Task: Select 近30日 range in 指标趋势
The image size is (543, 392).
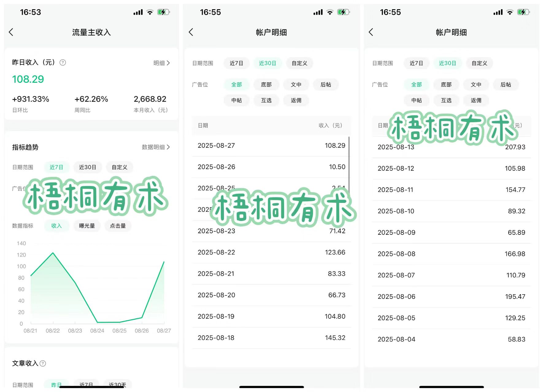Action: pos(87,167)
